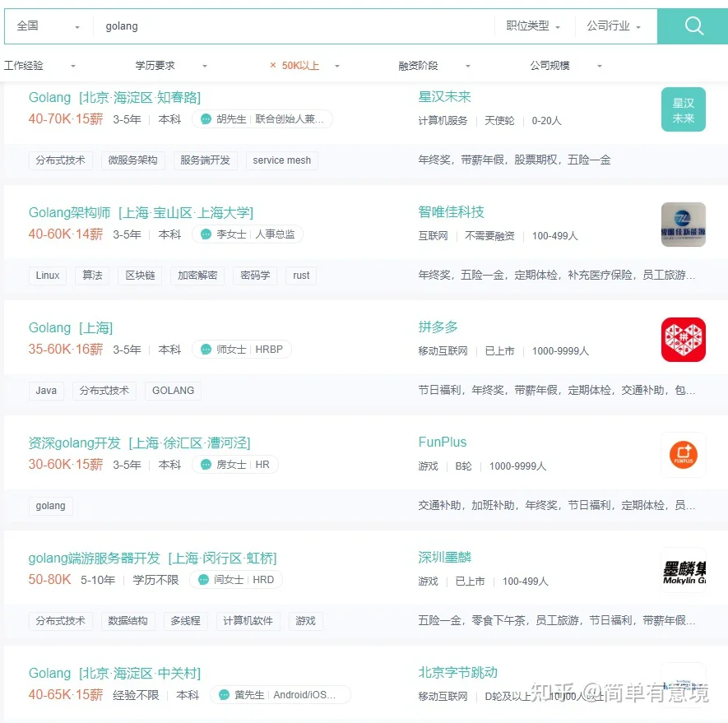Click the 40-70K·15薪 salary text
The height and width of the screenshot is (723, 728).
(x=66, y=119)
